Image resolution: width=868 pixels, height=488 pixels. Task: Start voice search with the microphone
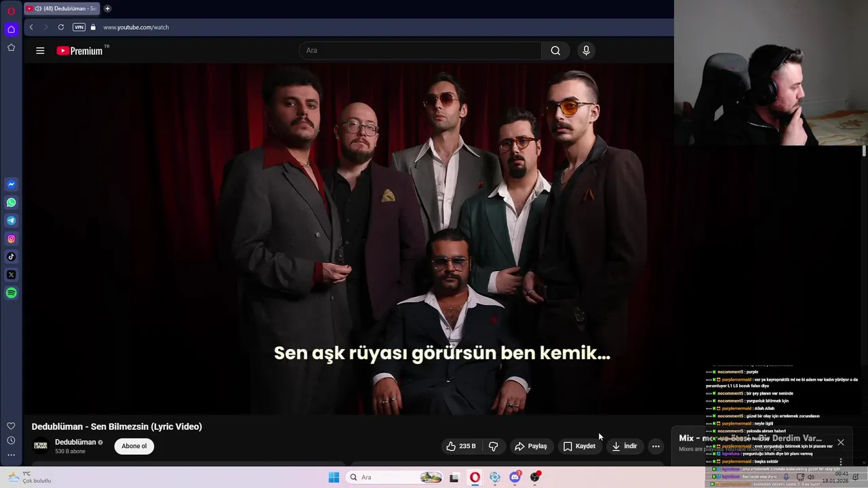click(x=587, y=50)
